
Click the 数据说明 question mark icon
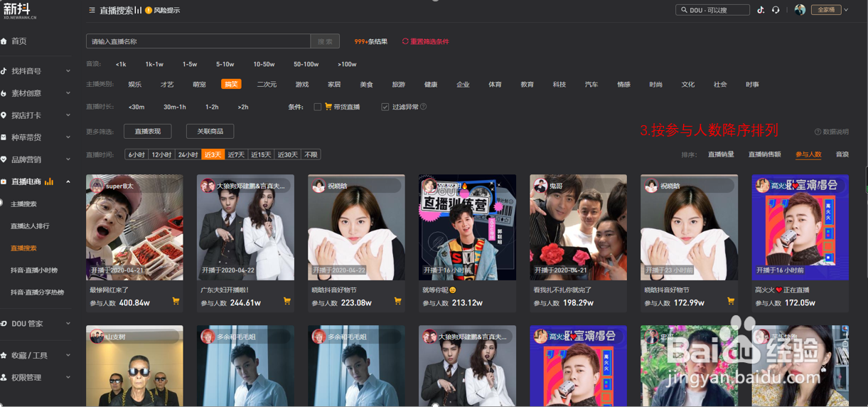tap(818, 132)
